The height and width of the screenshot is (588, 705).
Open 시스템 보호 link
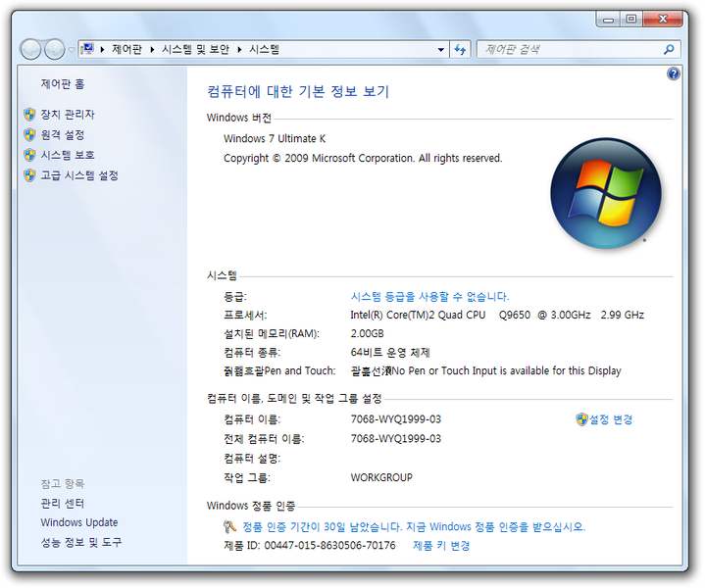[x=68, y=155]
